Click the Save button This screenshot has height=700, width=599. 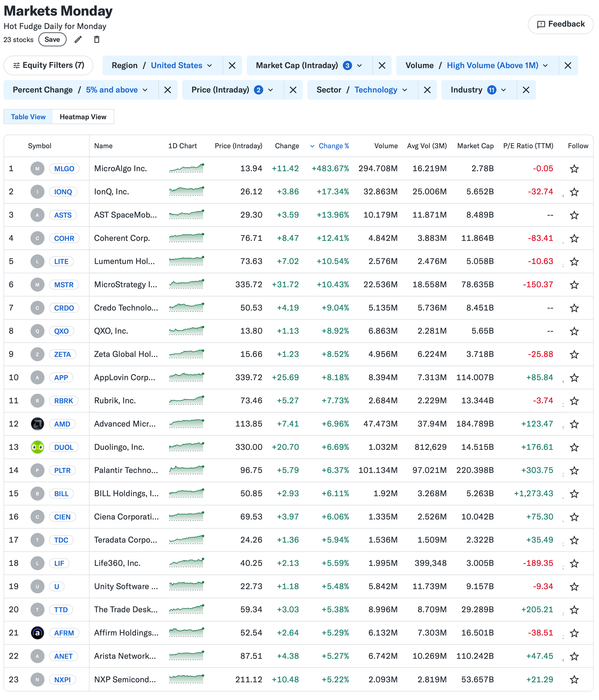[52, 39]
